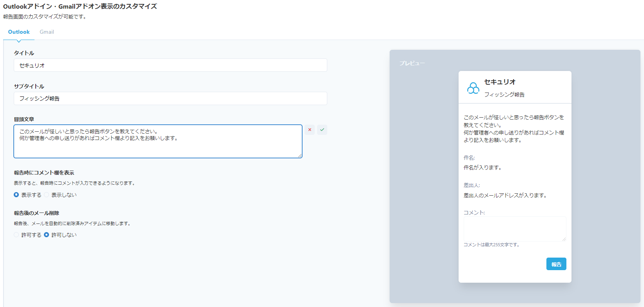Select 許可する for mail deletion
This screenshot has width=644, height=307.
(x=16, y=235)
